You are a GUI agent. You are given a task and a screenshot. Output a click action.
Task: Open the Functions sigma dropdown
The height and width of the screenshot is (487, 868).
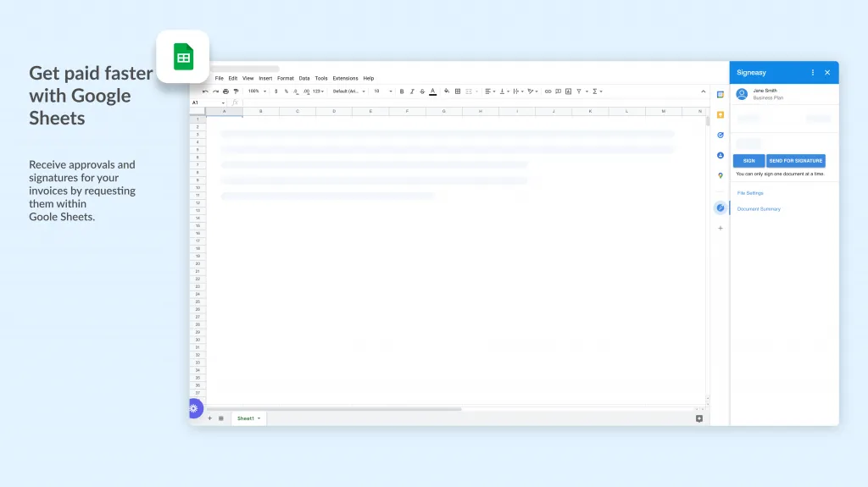[598, 91]
